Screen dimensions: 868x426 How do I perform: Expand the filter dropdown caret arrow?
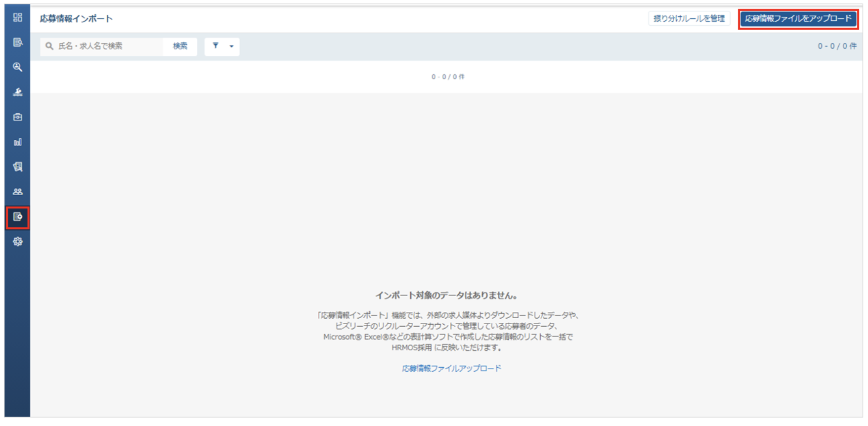pos(231,46)
